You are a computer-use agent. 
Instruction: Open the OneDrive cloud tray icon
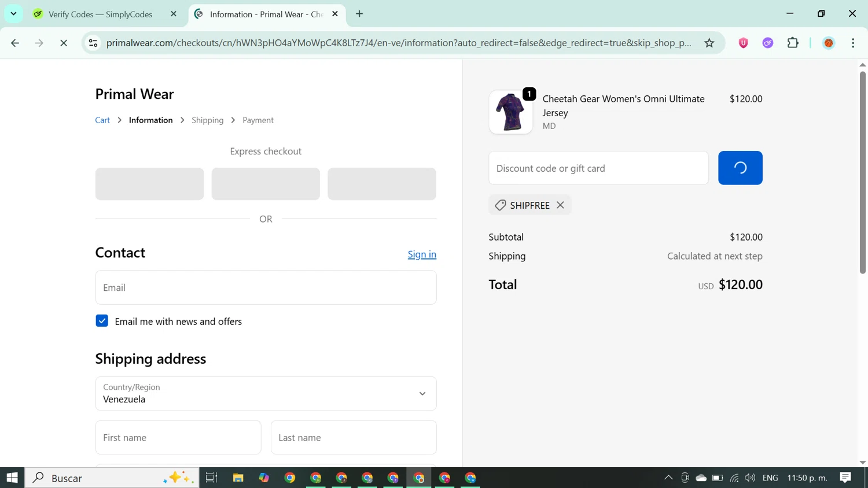pos(701,478)
